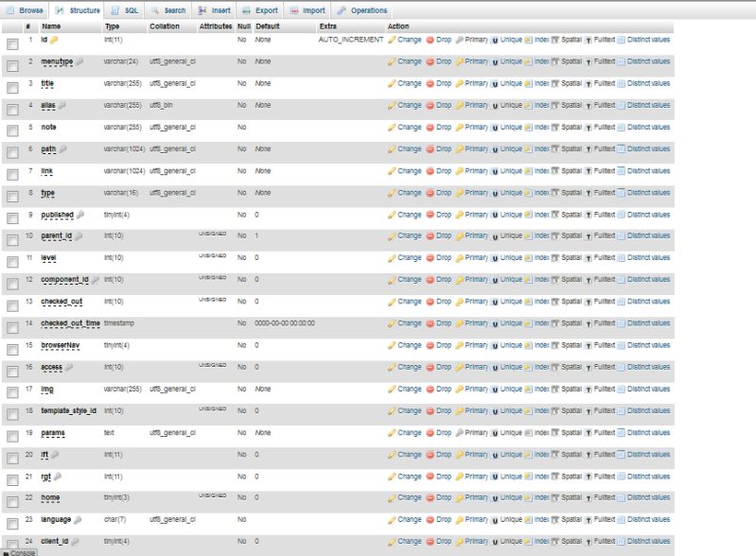Image resolution: width=756 pixels, height=556 pixels.
Task: Click the red Drop icon for menutype
Action: click(431, 61)
